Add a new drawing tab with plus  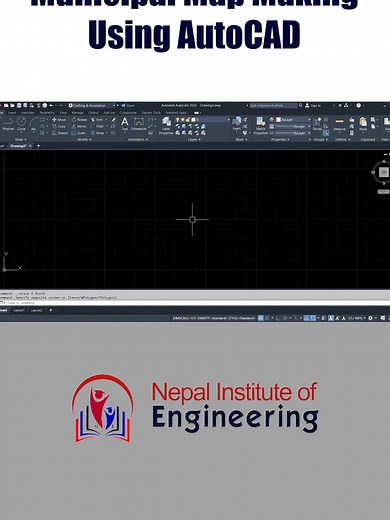pos(38,146)
